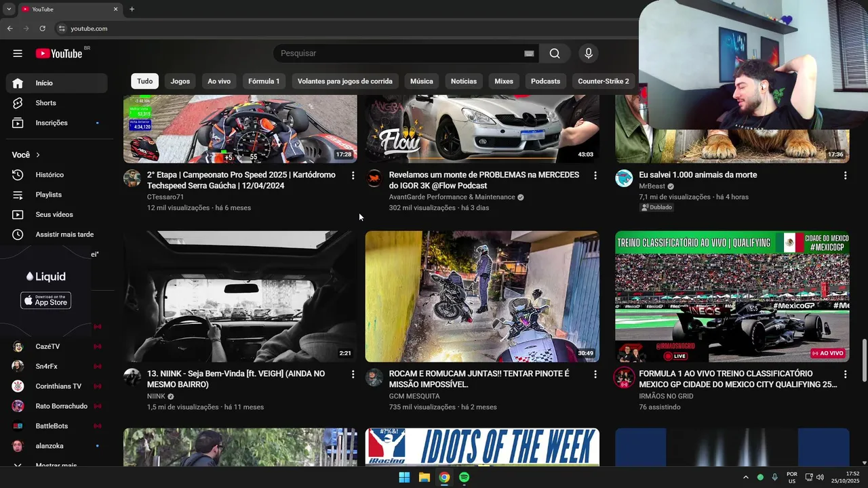Select the Counter-Strike 2 filter chip
The image size is (868, 488).
(x=603, y=81)
